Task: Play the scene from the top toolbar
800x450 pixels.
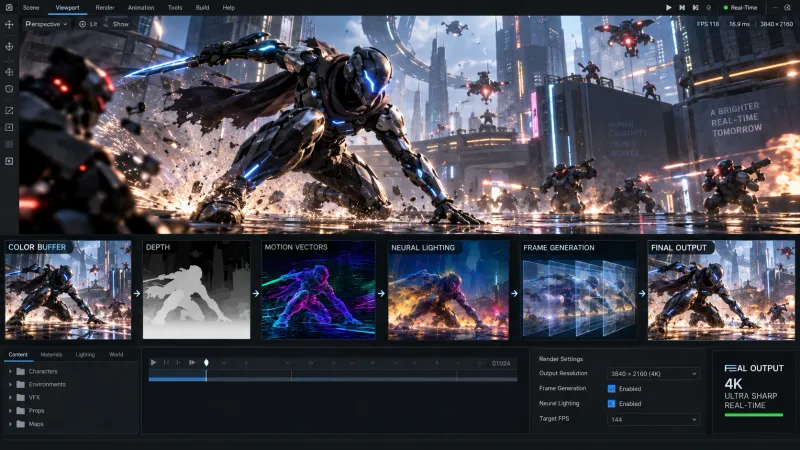Action: 668,8
